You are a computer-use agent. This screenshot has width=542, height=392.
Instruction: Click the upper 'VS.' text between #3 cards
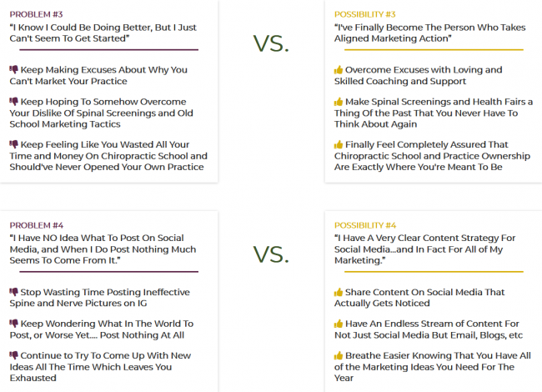[271, 43]
